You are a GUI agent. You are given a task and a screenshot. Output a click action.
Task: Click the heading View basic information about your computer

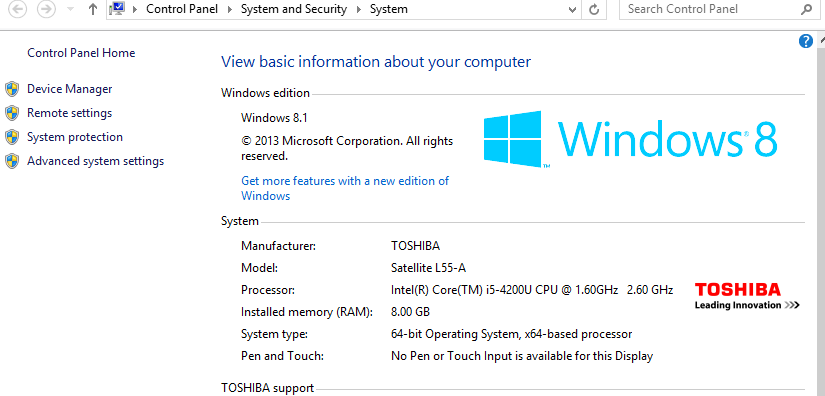[x=376, y=62]
